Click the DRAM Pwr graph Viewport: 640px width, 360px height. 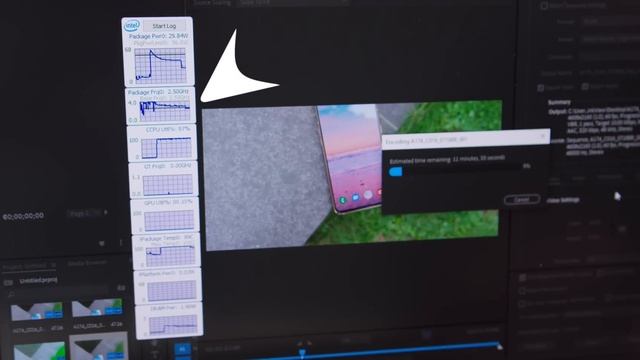tap(173, 325)
